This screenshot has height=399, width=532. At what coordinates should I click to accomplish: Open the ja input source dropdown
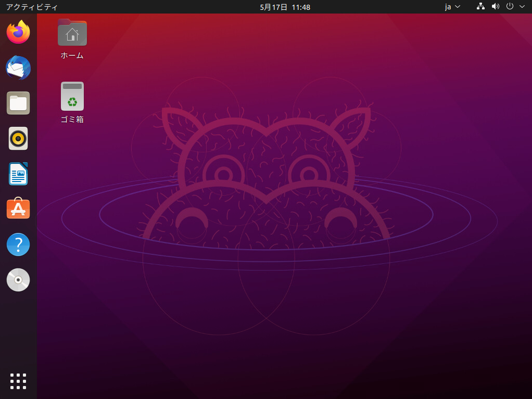(452, 7)
